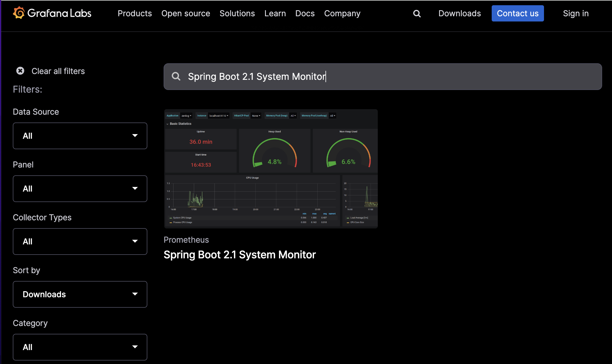Image resolution: width=612 pixels, height=364 pixels.
Task: Open the Spring Boot 2.1 System Monitor title
Action: [x=239, y=255]
